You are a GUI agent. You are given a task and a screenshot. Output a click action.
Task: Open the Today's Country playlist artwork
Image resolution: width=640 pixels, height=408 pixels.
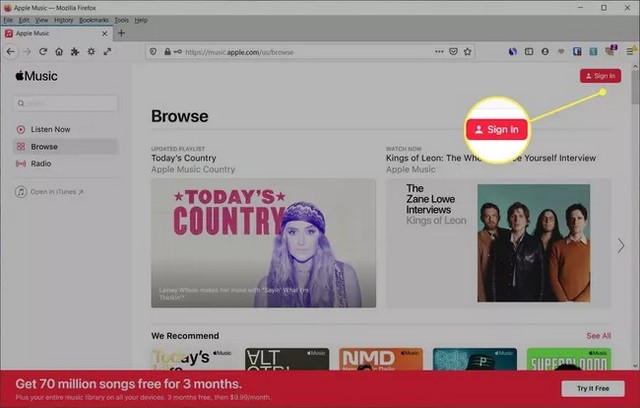[x=263, y=243]
